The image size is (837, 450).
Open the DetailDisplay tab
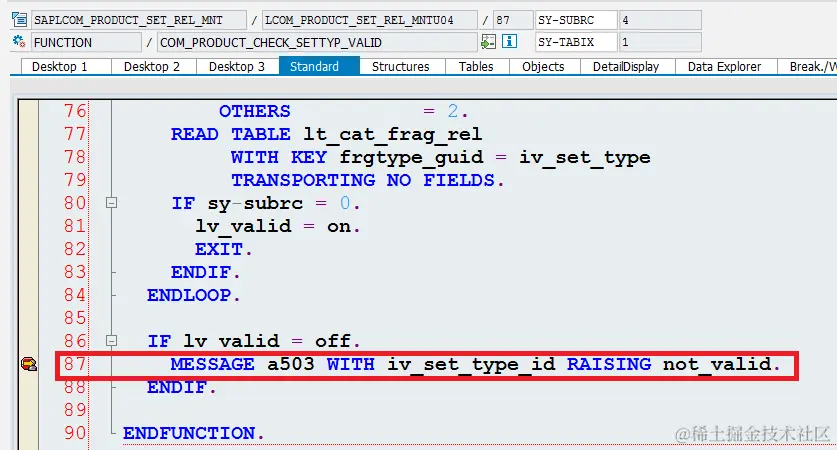pos(628,67)
